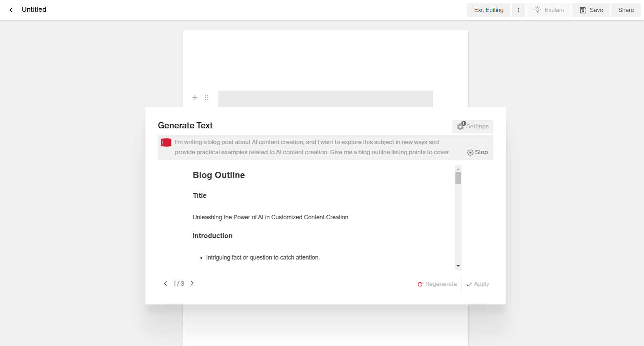
Task: Click Exit Editing button
Action: pos(488,10)
